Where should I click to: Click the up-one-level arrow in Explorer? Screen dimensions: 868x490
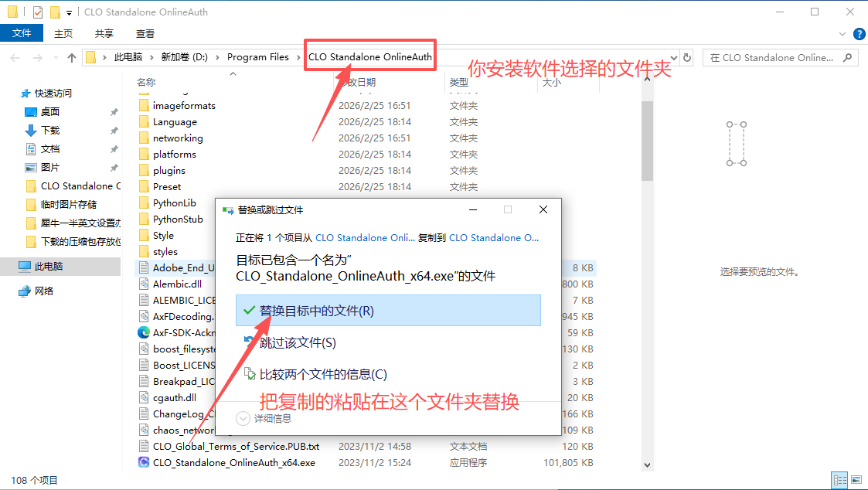71,57
